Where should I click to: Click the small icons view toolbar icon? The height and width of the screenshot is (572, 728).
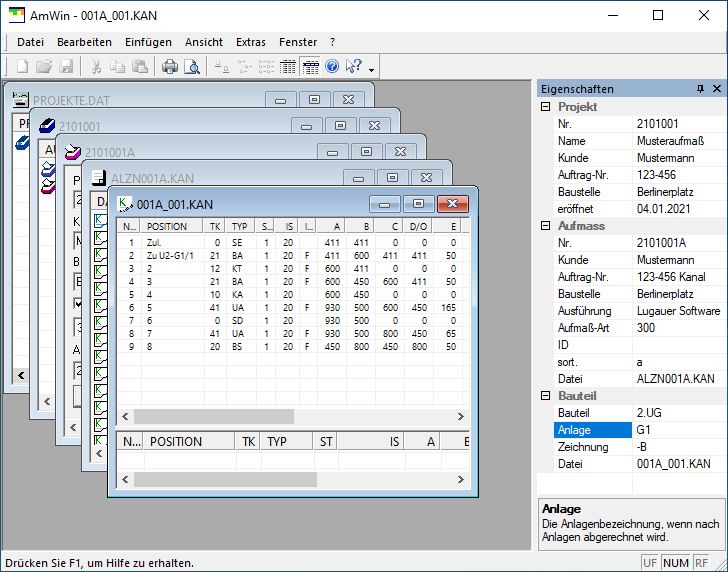point(244,66)
